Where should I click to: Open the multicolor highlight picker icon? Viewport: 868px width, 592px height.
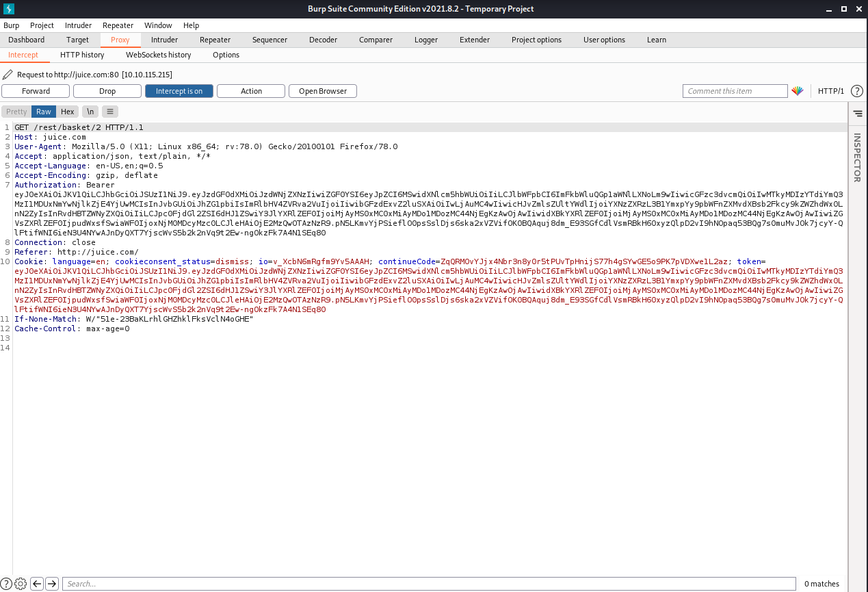click(798, 91)
